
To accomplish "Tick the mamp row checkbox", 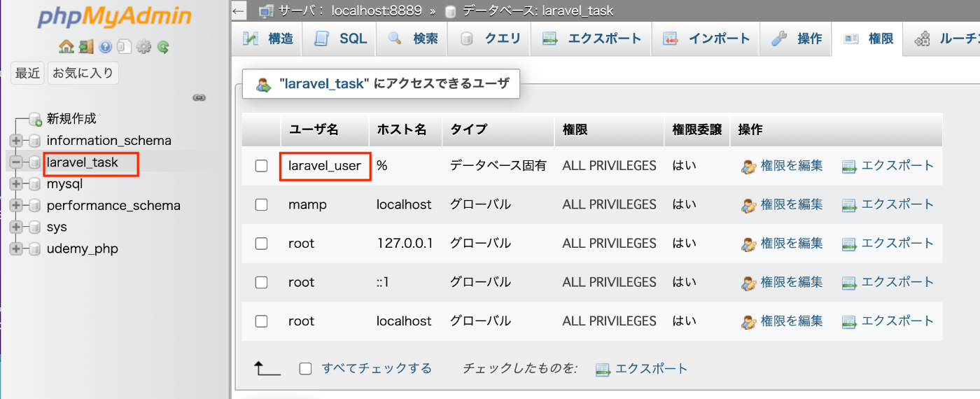I will (x=261, y=205).
